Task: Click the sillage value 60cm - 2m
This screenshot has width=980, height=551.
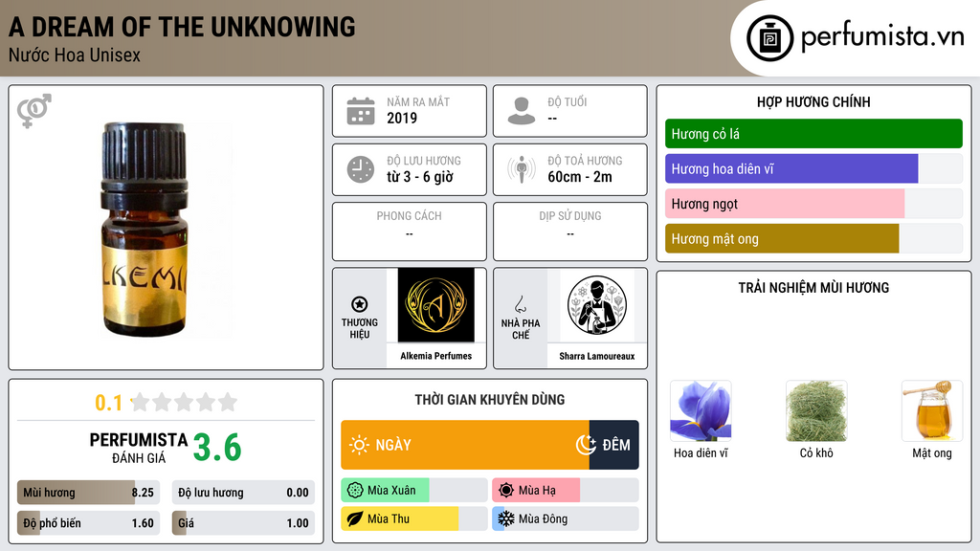Action: tap(580, 177)
